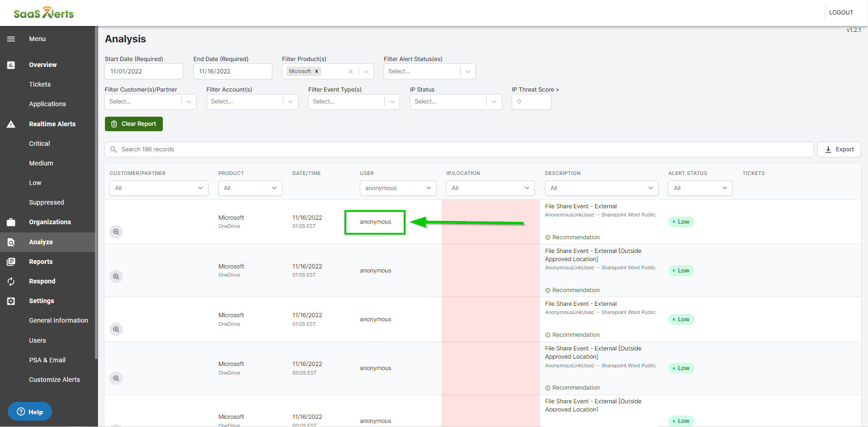The width and height of the screenshot is (868, 427).
Task: Click the download icon on Export button
Action: coord(828,149)
